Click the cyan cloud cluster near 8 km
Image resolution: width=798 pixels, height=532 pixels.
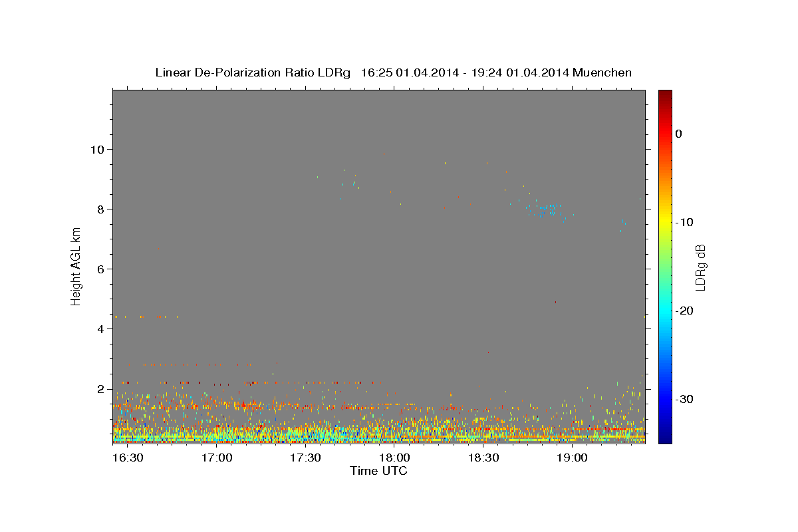[x=549, y=209]
